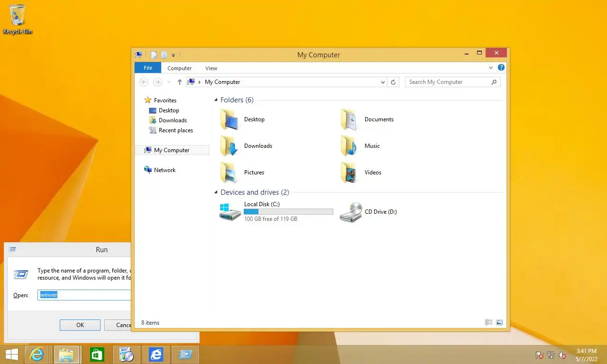This screenshot has height=364, width=607.
Task: Open Customize Quick Access Toolbar dropdown
Action: (x=173, y=55)
